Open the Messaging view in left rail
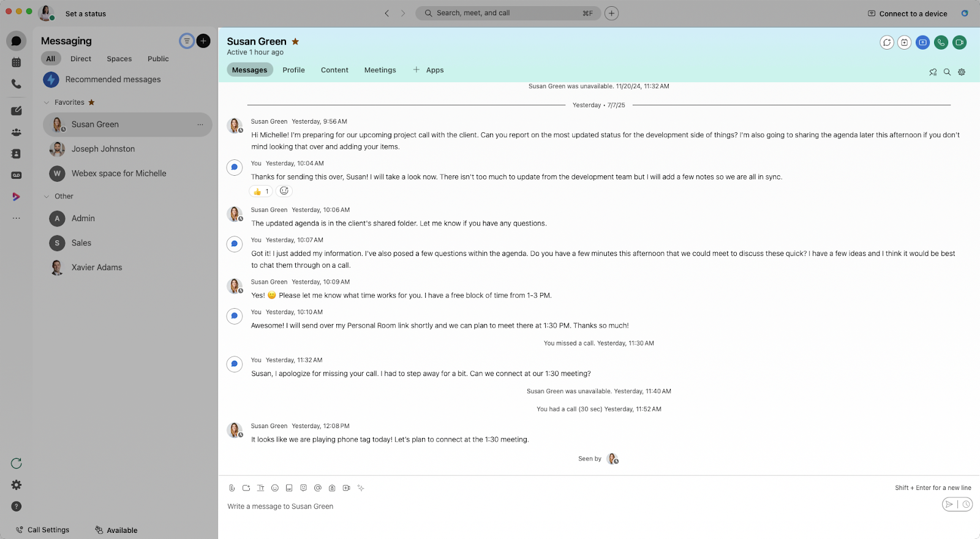Screen dimensions: 980x539 click(17, 41)
